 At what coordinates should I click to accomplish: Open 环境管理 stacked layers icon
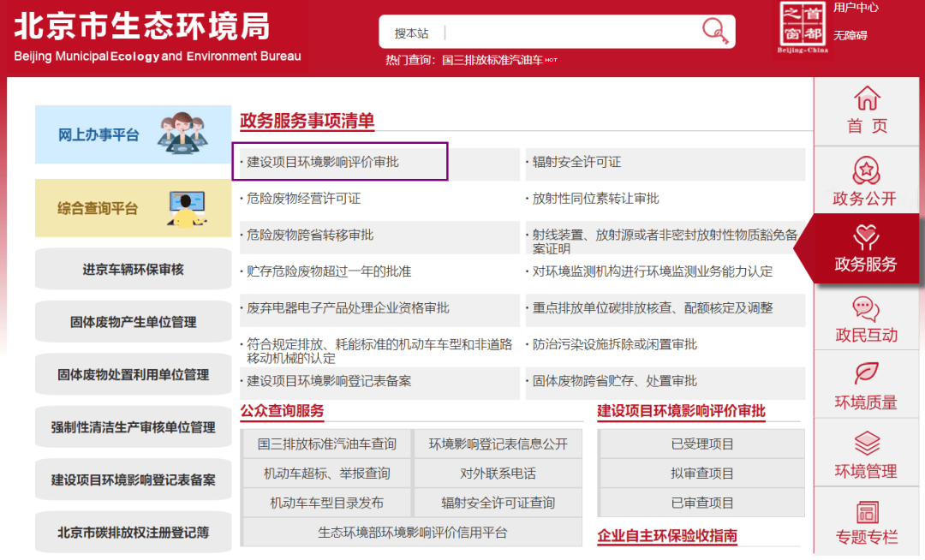click(x=866, y=443)
